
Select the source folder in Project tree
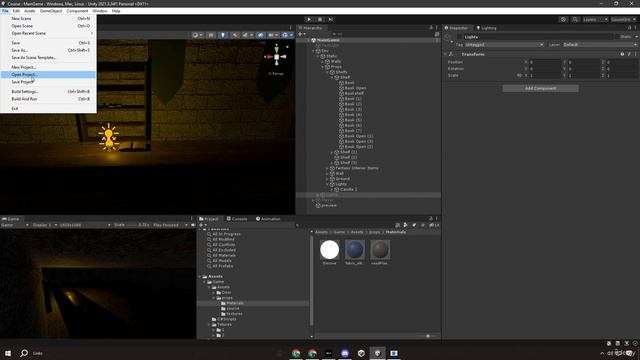point(233,309)
